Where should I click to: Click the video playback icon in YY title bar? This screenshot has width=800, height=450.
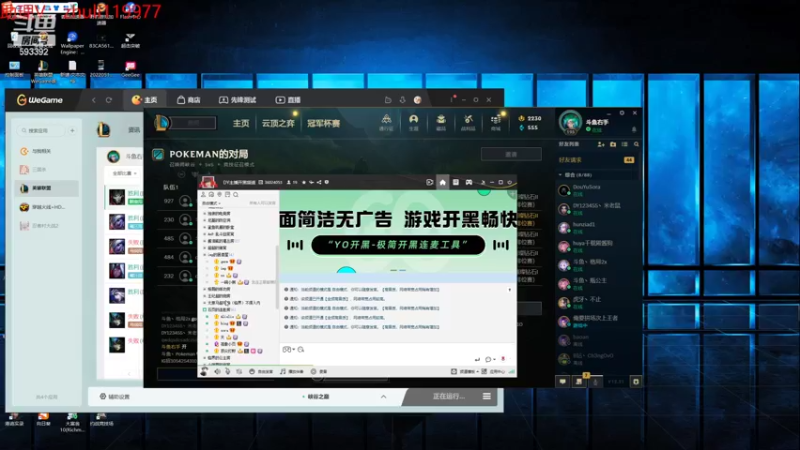tap(430, 182)
